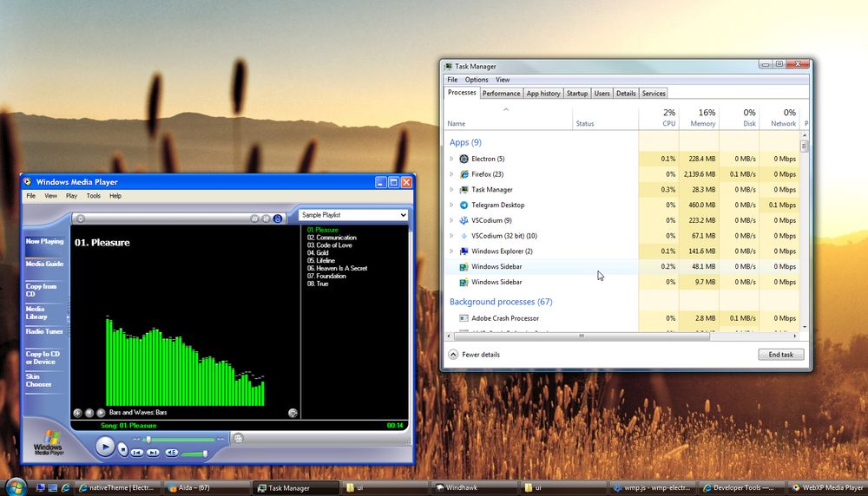The height and width of the screenshot is (496, 868).
Task: Expand the Firefox (23) process group
Action: pyautogui.click(x=451, y=174)
